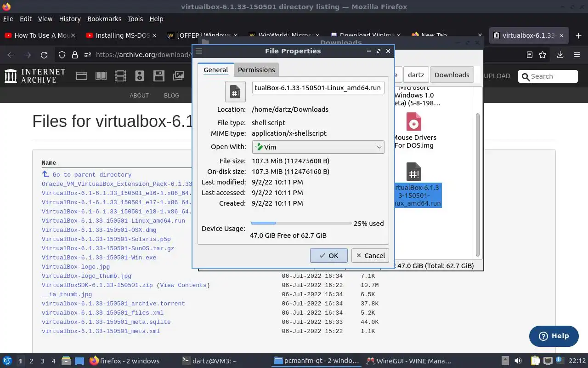Open the View menu
Image resolution: width=588 pixels, height=368 pixels.
pos(45,19)
